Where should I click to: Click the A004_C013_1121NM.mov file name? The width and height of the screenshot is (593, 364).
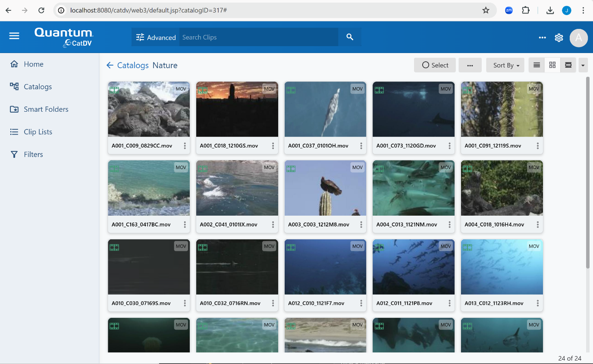[x=407, y=225]
